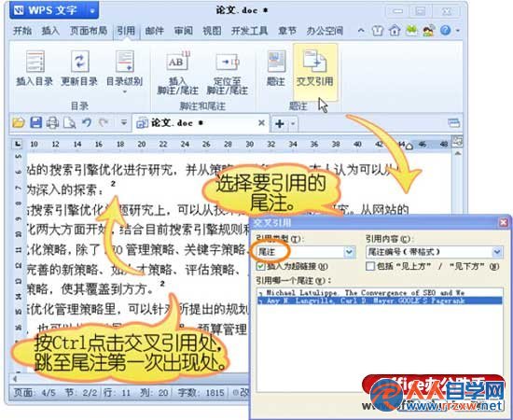513x420 pixels.
Task: Click the print icon in quick toolbar
Action: click(52, 123)
